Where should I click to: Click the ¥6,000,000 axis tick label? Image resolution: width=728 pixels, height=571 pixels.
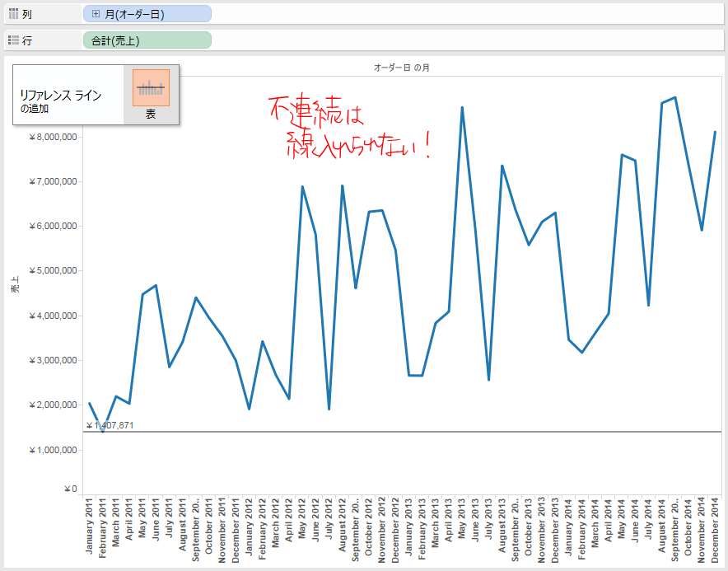[x=53, y=227]
